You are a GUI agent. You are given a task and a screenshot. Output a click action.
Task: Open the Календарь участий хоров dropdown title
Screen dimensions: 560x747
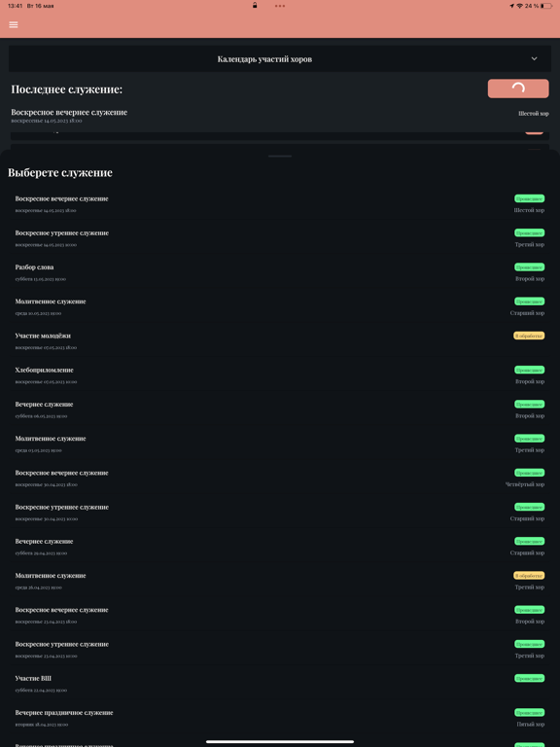point(264,59)
